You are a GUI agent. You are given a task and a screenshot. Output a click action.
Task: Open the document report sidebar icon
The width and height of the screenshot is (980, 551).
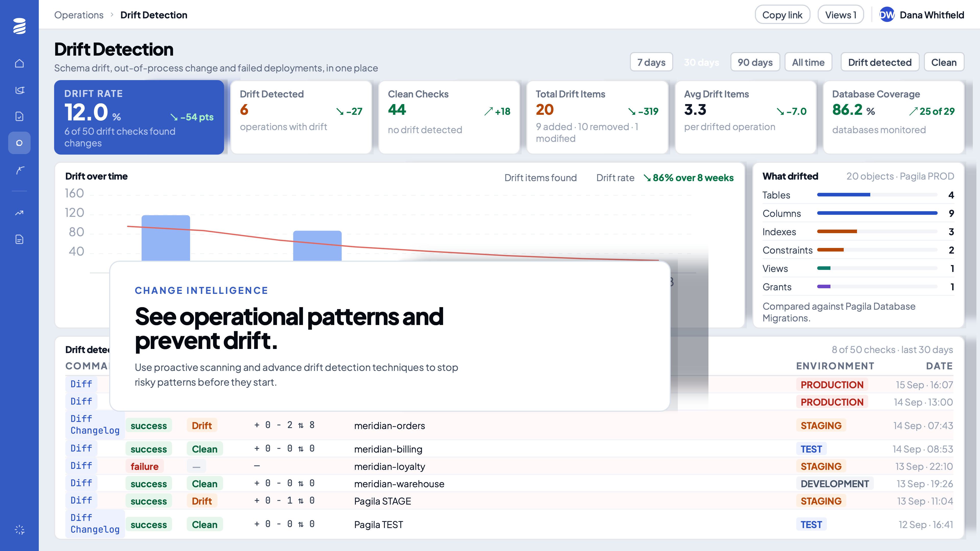19,240
